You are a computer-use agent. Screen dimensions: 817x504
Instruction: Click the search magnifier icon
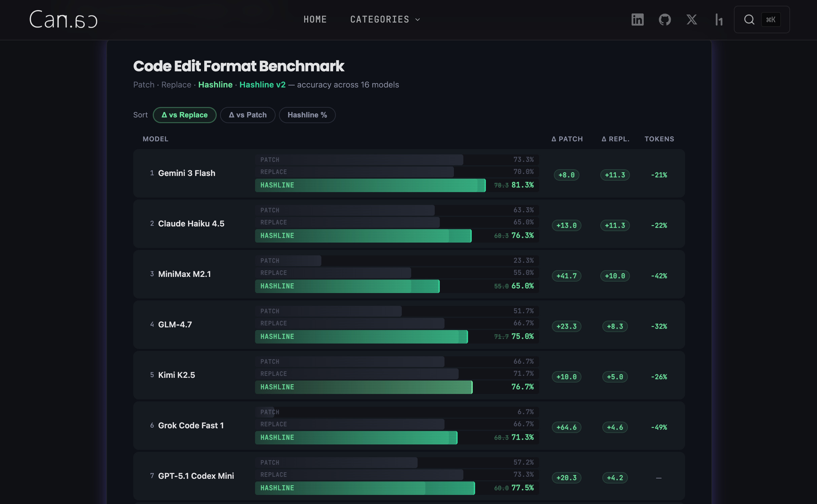749,20
